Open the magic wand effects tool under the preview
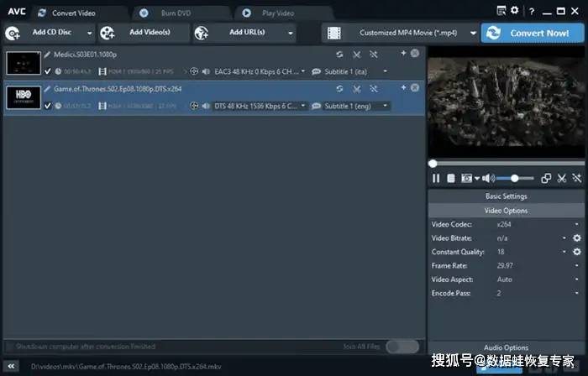This screenshot has height=376, width=588. [576, 178]
